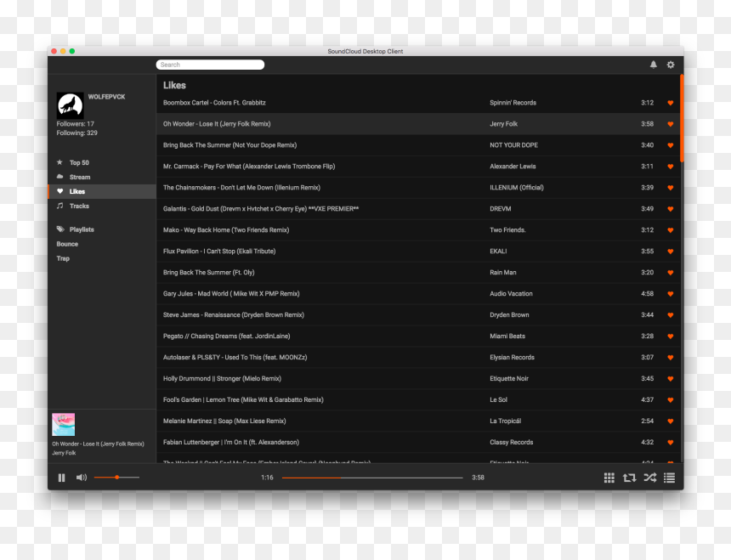Adjust the volume slider
The height and width of the screenshot is (560, 731).
(x=116, y=477)
